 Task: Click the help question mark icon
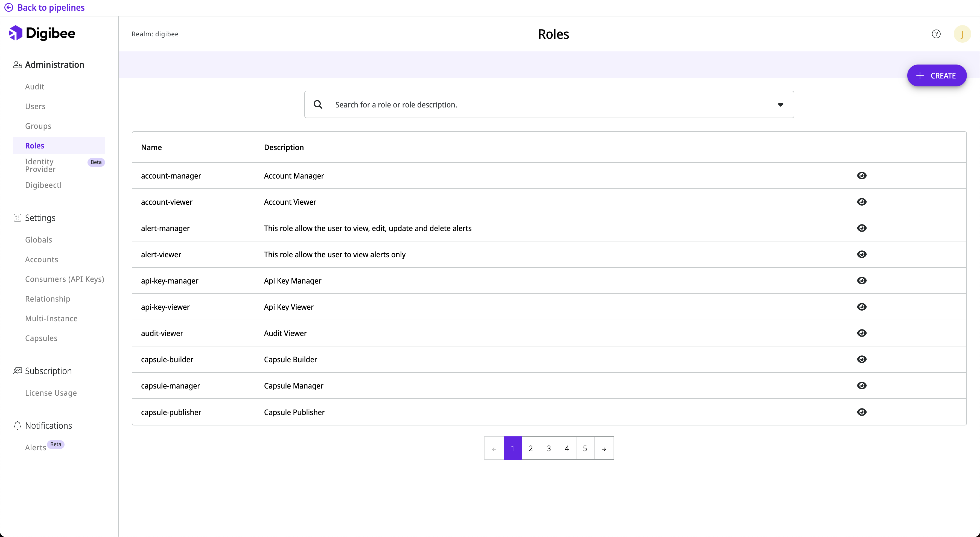pyautogui.click(x=936, y=34)
